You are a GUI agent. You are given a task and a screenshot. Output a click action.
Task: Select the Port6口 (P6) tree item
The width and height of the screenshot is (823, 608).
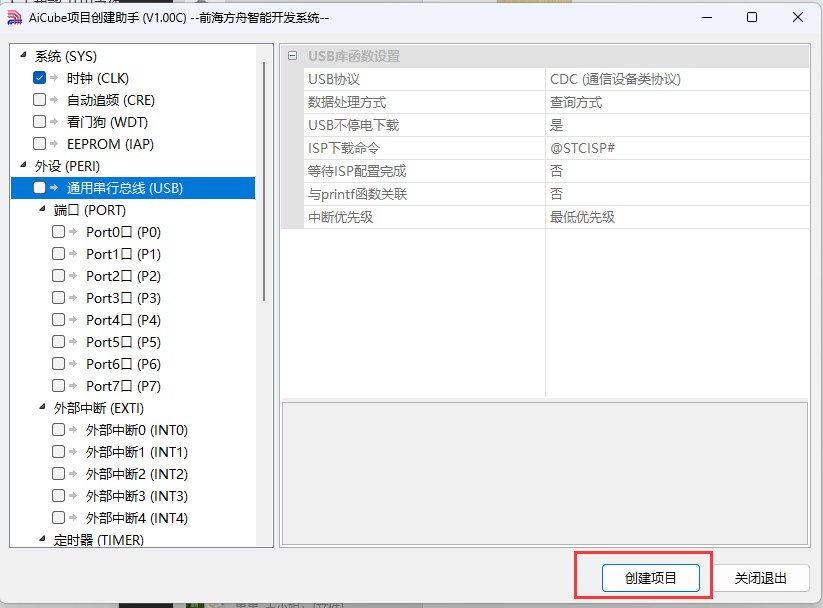(123, 364)
